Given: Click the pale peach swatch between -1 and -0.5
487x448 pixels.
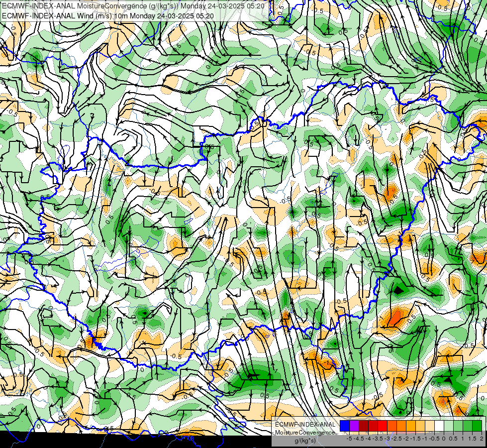Looking at the screenshot, I should 429,426.
